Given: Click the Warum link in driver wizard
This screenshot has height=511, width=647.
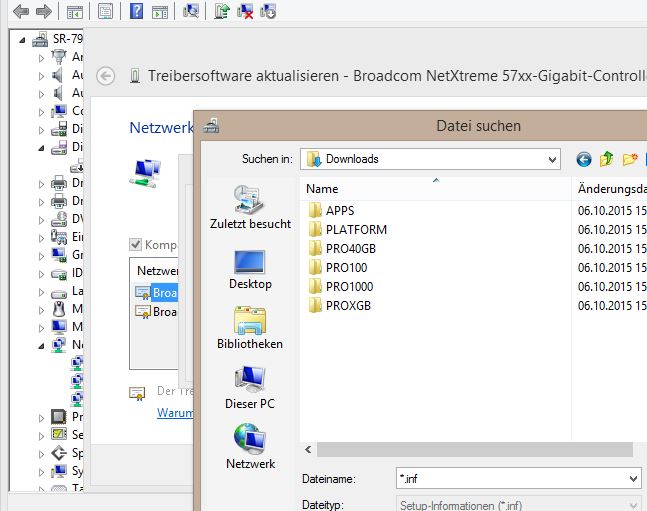Looking at the screenshot, I should [x=175, y=412].
